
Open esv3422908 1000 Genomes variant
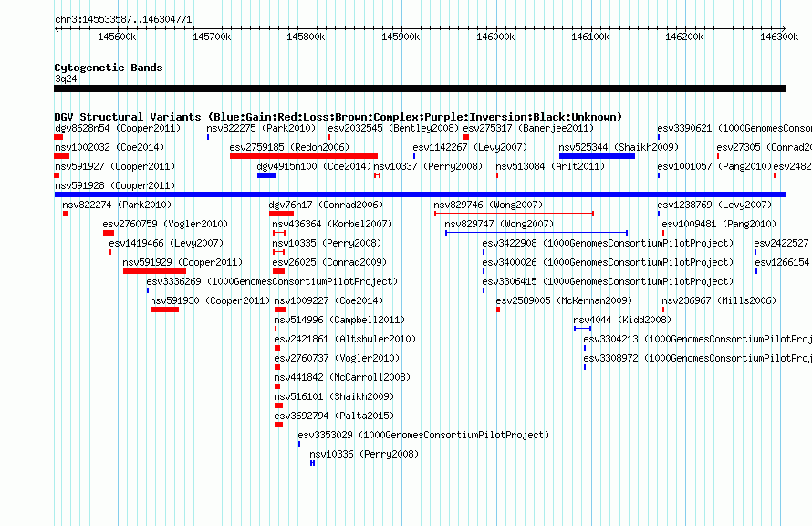[608, 243]
